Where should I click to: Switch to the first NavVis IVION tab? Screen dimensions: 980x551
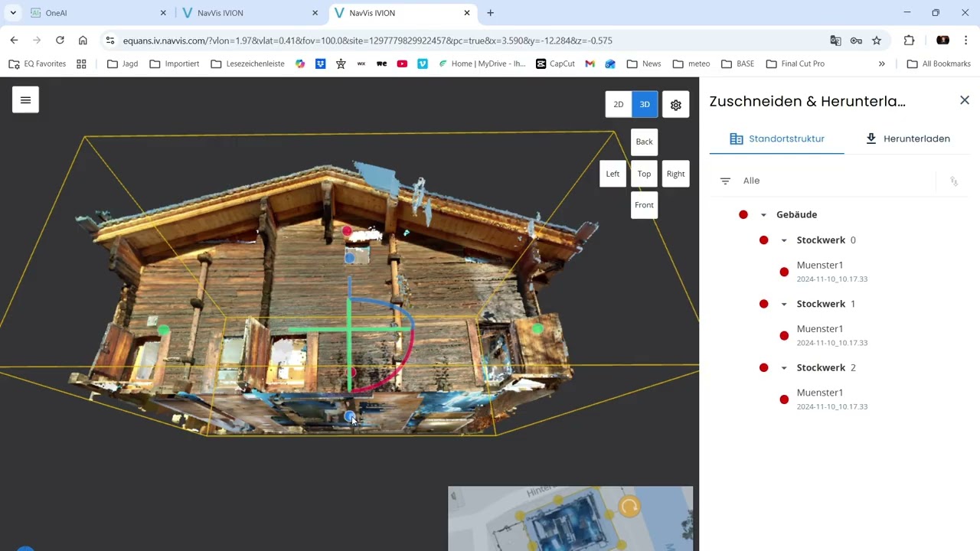click(250, 13)
